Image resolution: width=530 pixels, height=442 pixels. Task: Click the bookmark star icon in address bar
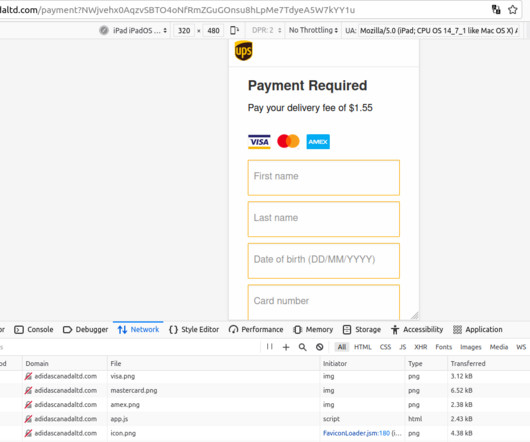tap(513, 10)
